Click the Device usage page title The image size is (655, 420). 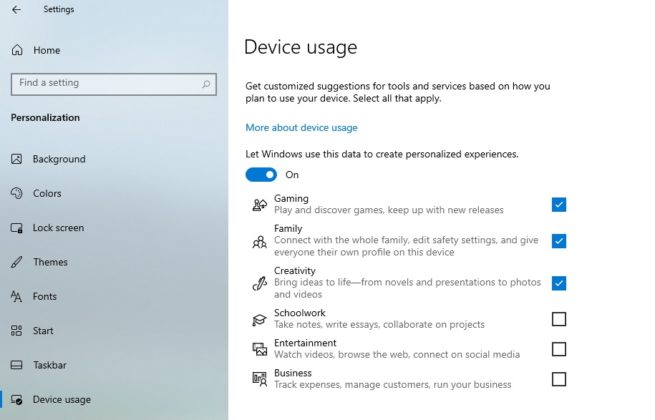click(x=300, y=47)
